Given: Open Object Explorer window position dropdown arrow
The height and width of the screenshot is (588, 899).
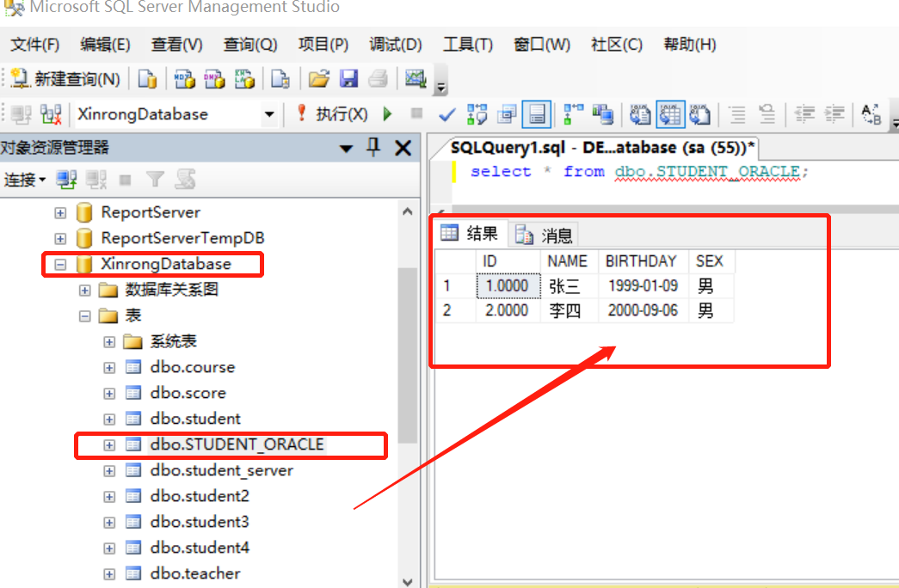Looking at the screenshot, I should pyautogui.click(x=347, y=149).
